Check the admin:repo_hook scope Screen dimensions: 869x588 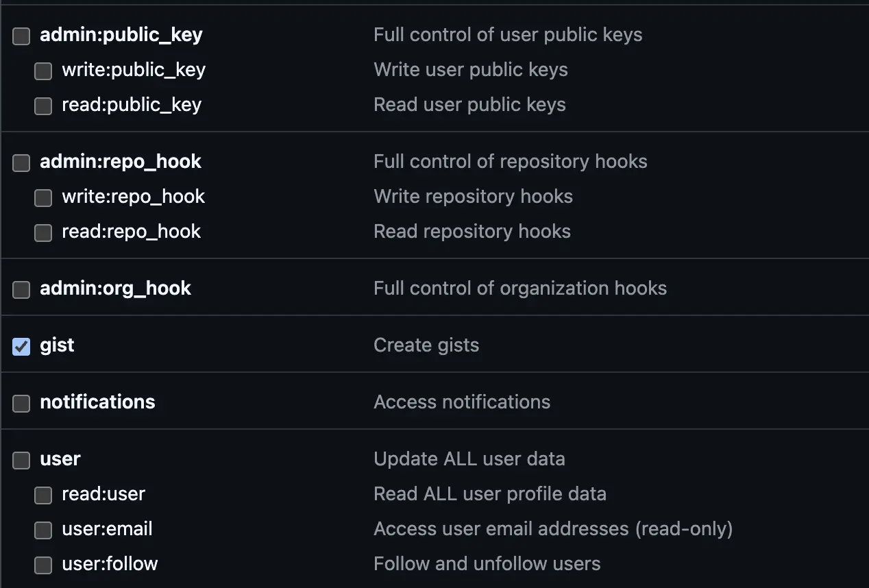click(21, 162)
